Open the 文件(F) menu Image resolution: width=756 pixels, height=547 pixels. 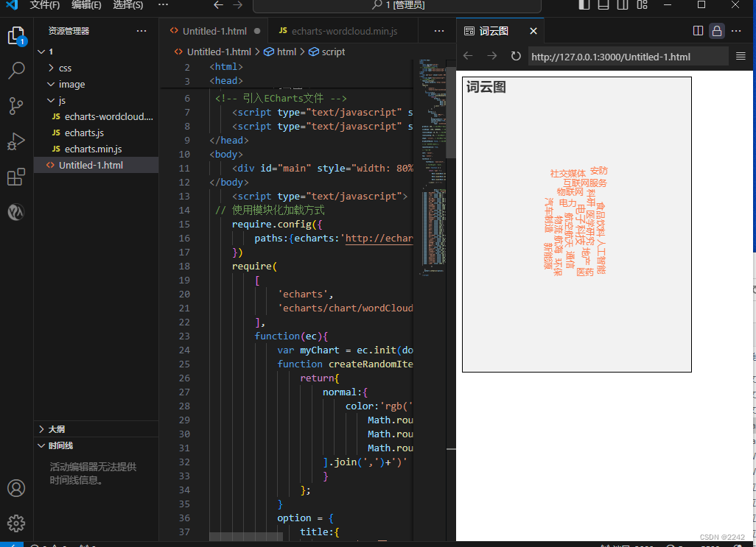click(44, 5)
